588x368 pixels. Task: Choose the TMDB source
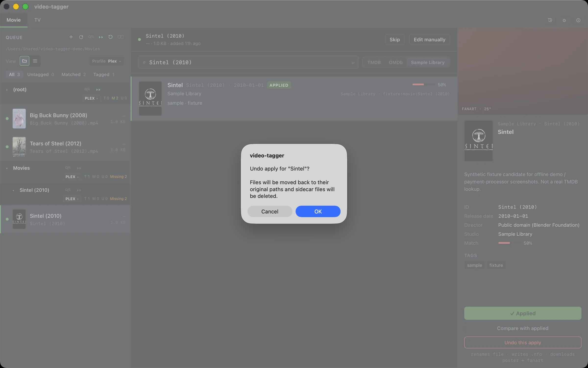(x=374, y=62)
